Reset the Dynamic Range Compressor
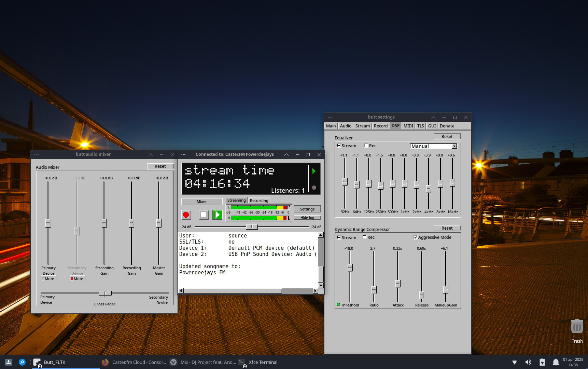Image resolution: width=588 pixels, height=369 pixels. click(x=447, y=228)
